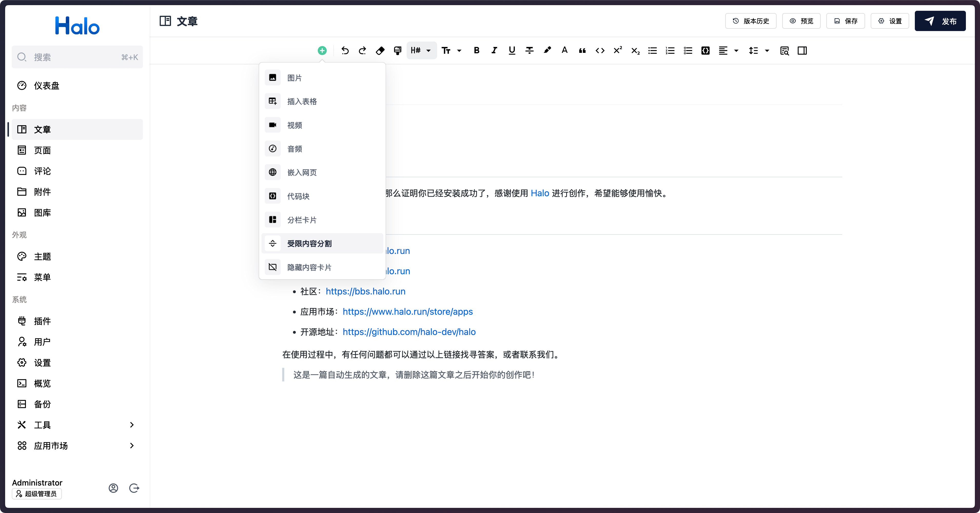Click the Halo logo
Image resolution: width=980 pixels, height=513 pixels.
(x=77, y=26)
